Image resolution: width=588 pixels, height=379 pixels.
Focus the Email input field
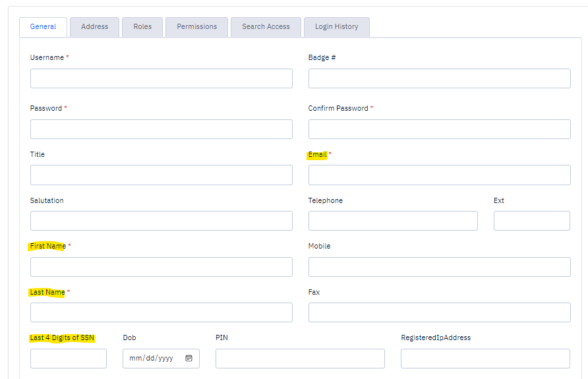coord(439,175)
